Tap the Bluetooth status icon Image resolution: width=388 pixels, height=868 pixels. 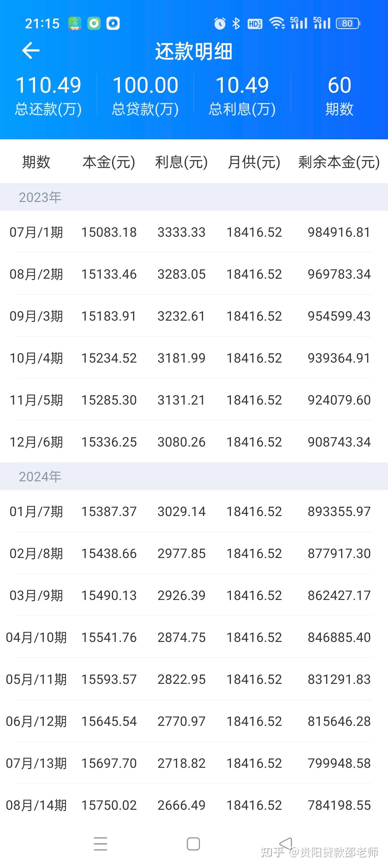pos(236,23)
